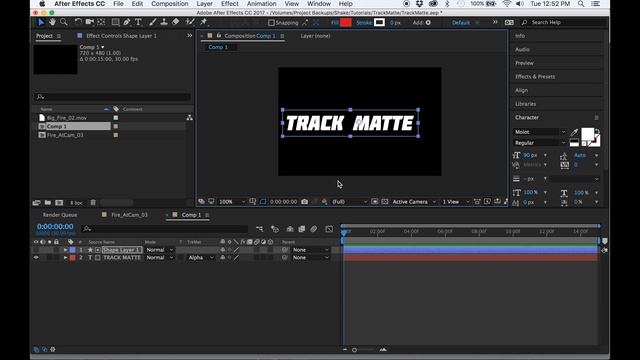Delete selected item with Project panel trash icon
The image size is (640, 360).
point(93,202)
